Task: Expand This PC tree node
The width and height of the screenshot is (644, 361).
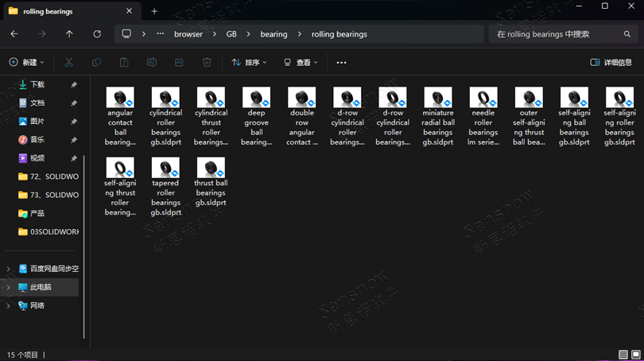Action: [9, 287]
